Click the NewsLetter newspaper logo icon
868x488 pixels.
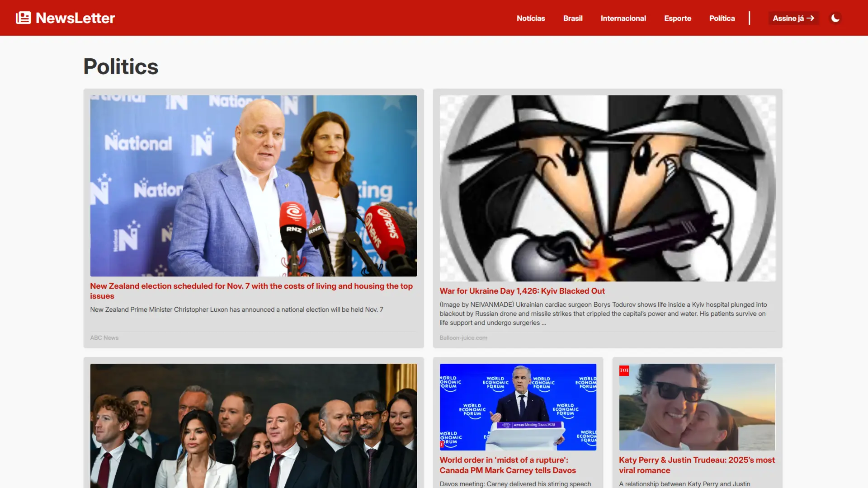(x=24, y=18)
